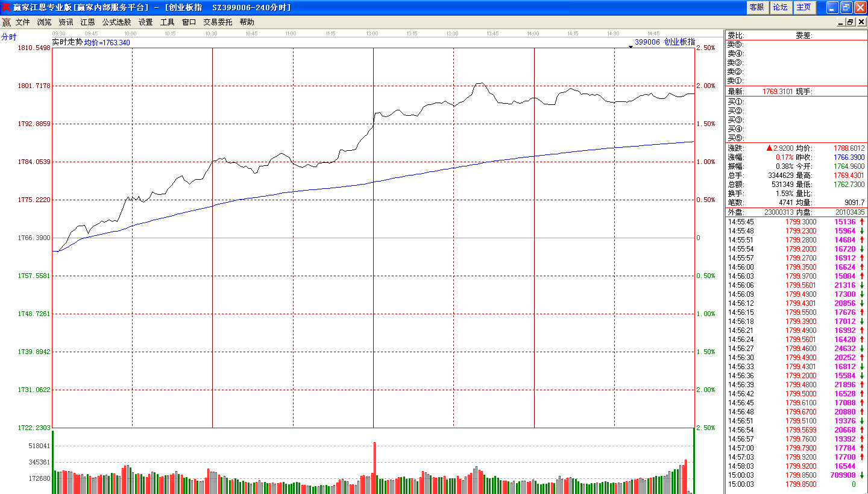Click the 论坛 forum button

[x=780, y=7]
